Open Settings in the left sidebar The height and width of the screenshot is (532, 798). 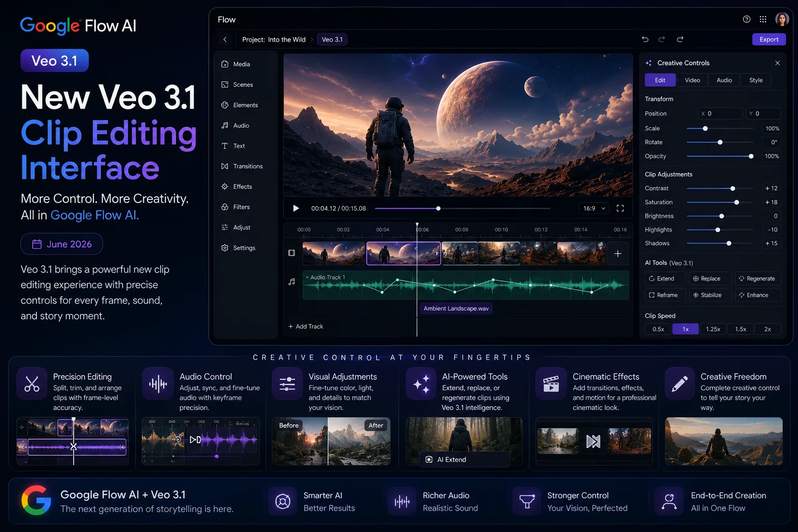pos(238,248)
